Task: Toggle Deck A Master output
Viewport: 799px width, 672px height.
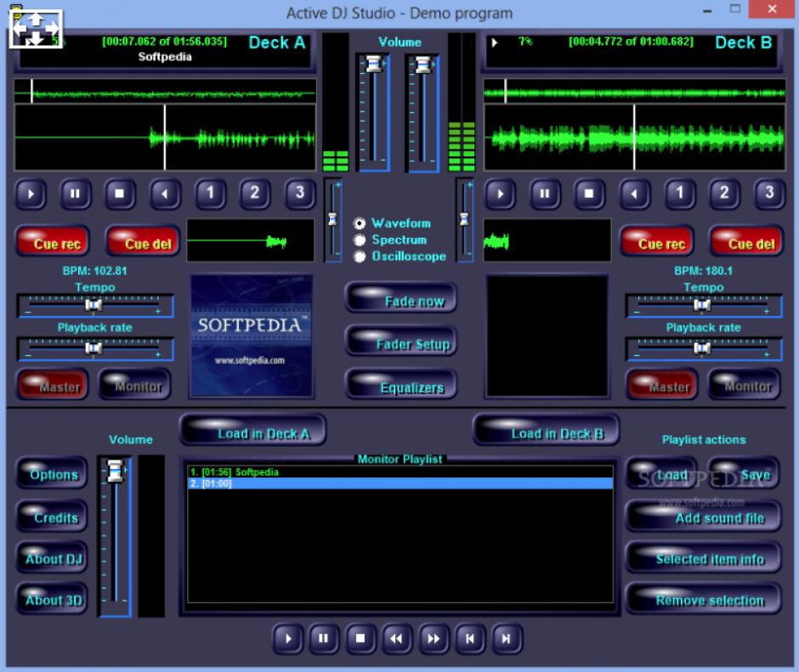Action: 53,385
